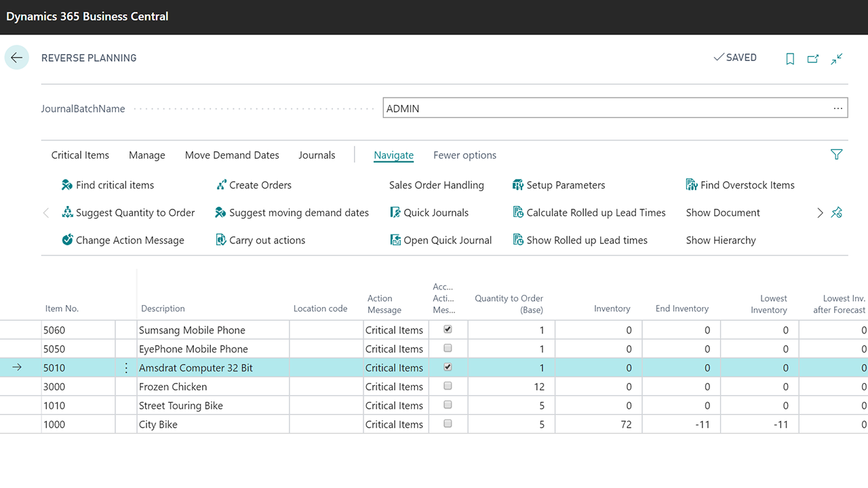Click the back arrow button
The height and width of the screenshot is (488, 868).
[x=17, y=58]
